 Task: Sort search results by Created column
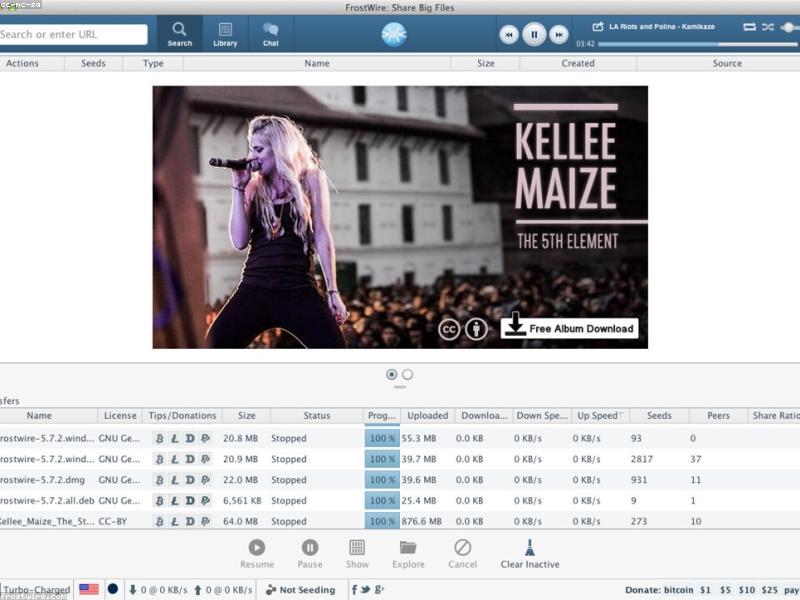click(x=578, y=63)
